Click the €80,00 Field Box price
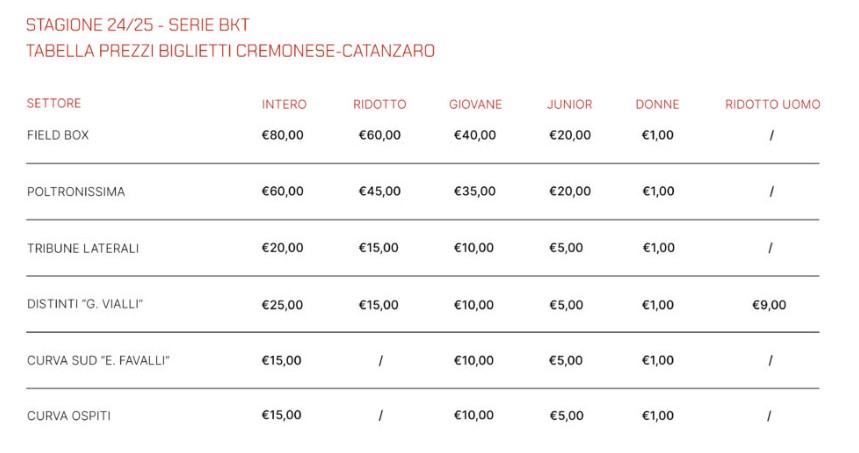Image resolution: width=859 pixels, height=453 pixels. 282,135
